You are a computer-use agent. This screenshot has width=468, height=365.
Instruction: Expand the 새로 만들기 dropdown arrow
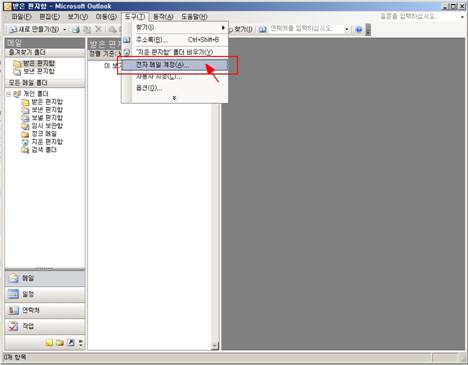(x=65, y=30)
